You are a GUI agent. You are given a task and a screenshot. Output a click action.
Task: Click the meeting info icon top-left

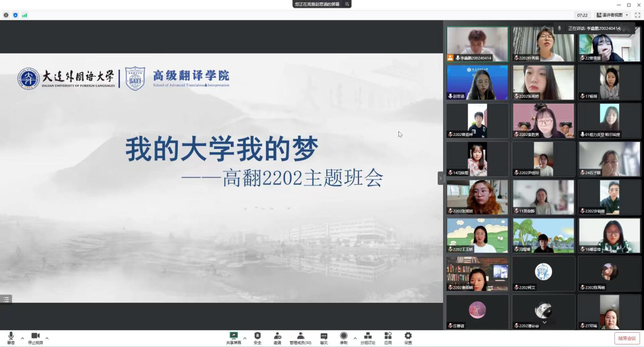tap(6, 15)
